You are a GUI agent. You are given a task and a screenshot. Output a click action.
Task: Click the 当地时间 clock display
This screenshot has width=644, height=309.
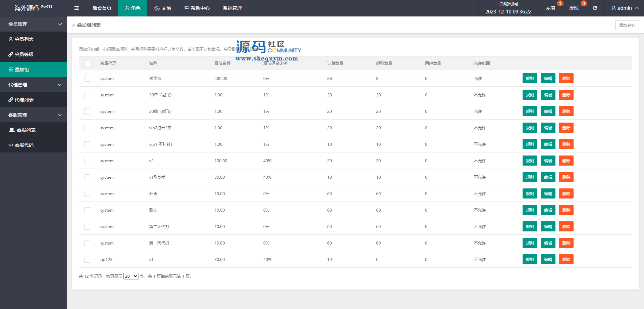pos(508,8)
